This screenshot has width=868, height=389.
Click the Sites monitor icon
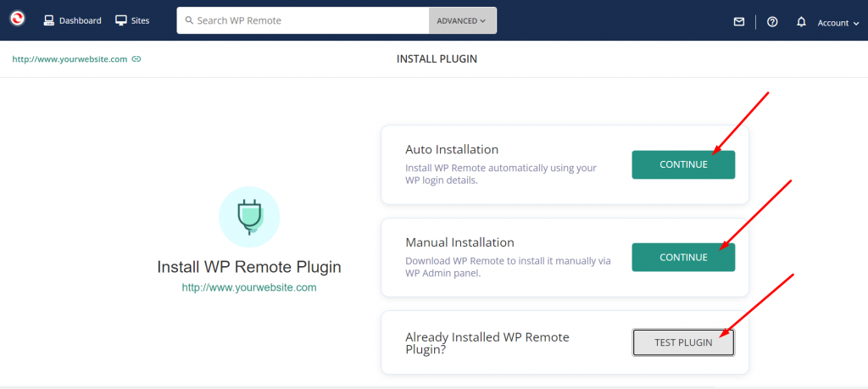[121, 20]
